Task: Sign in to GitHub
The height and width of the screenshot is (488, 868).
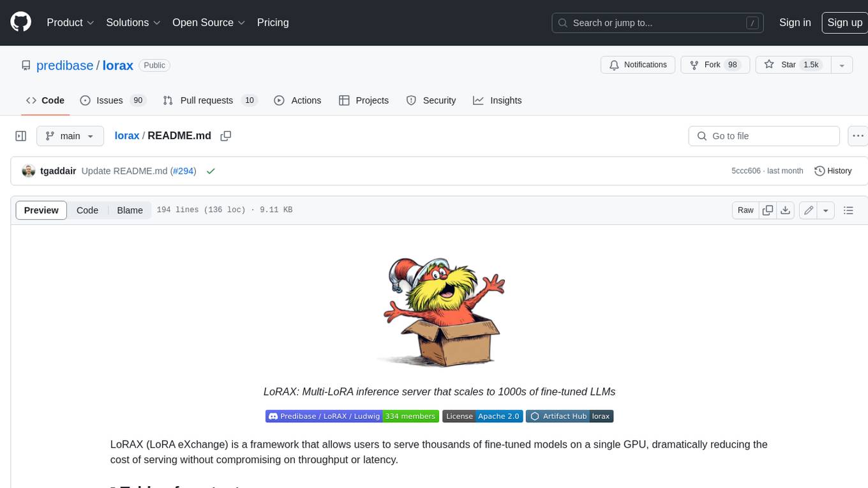Action: [795, 22]
